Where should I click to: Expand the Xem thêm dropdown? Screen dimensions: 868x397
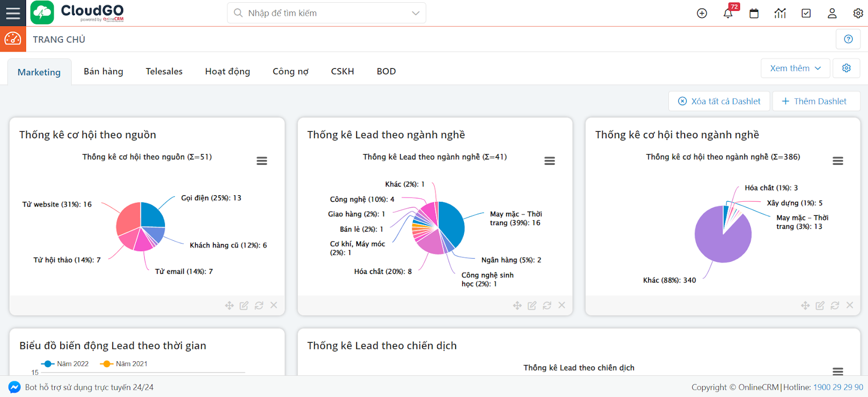point(795,68)
